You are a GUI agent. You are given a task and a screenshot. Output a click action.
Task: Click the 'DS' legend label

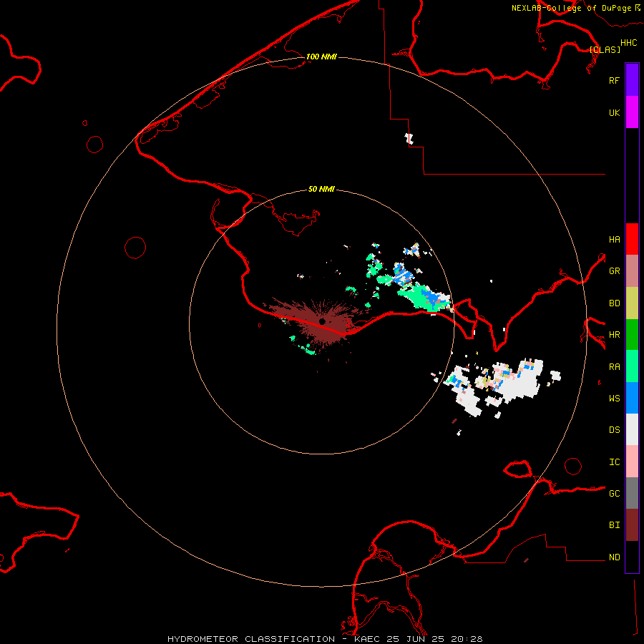tap(614, 430)
